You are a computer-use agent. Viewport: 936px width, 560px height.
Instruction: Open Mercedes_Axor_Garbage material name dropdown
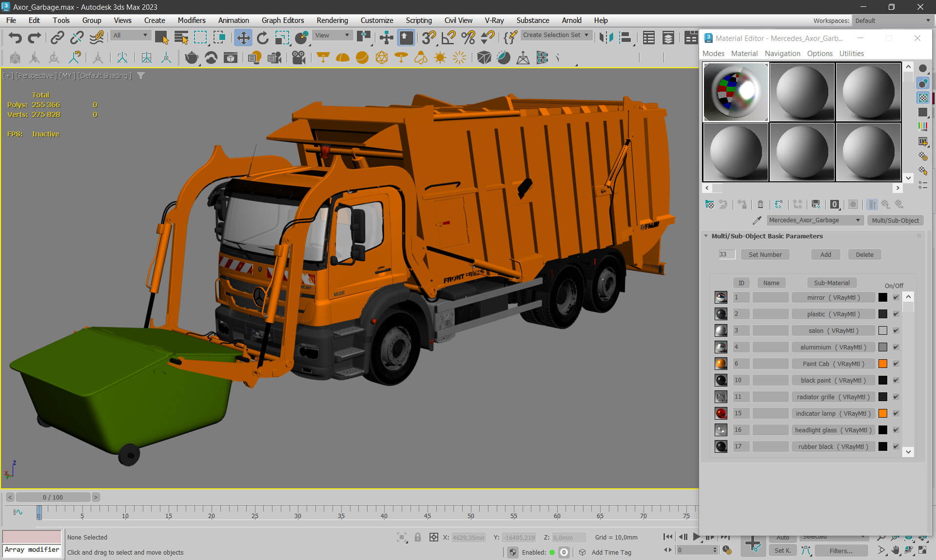[x=814, y=220]
